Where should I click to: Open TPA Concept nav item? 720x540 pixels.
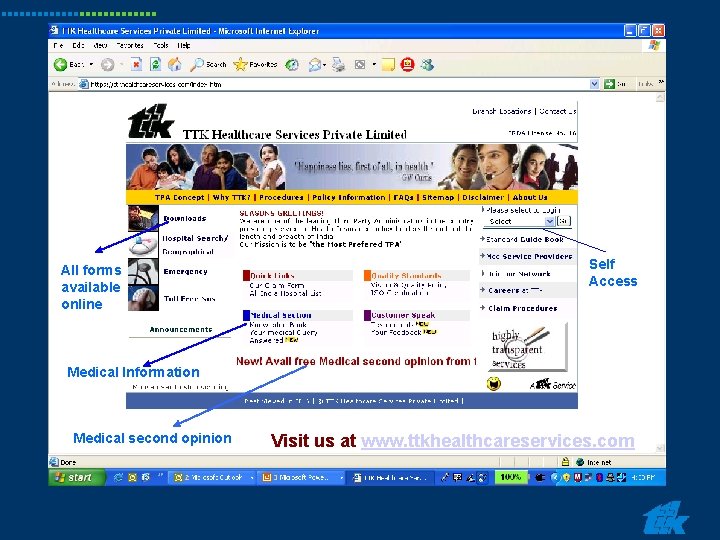(179, 197)
